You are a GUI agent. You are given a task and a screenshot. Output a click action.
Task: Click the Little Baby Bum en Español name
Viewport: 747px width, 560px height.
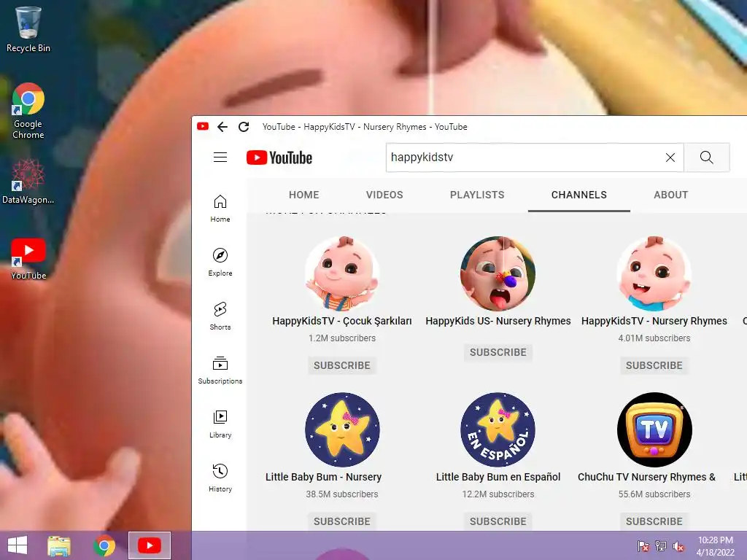click(498, 477)
